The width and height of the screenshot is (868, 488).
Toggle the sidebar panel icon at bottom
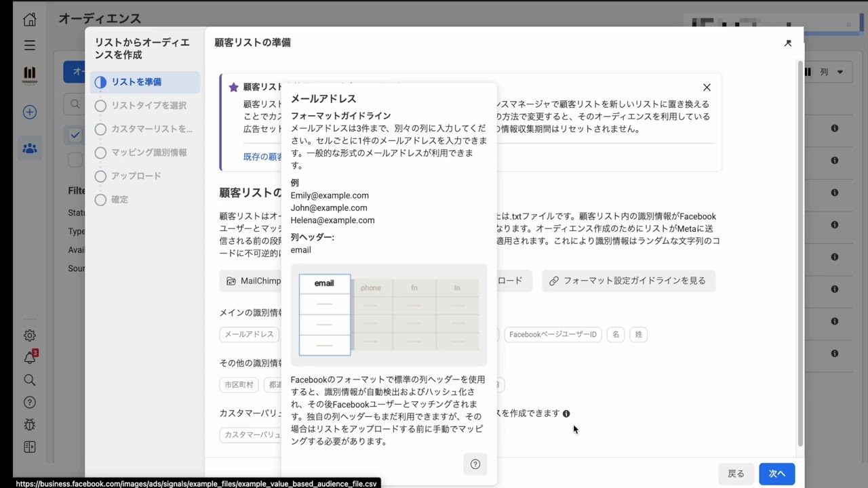[29, 447]
